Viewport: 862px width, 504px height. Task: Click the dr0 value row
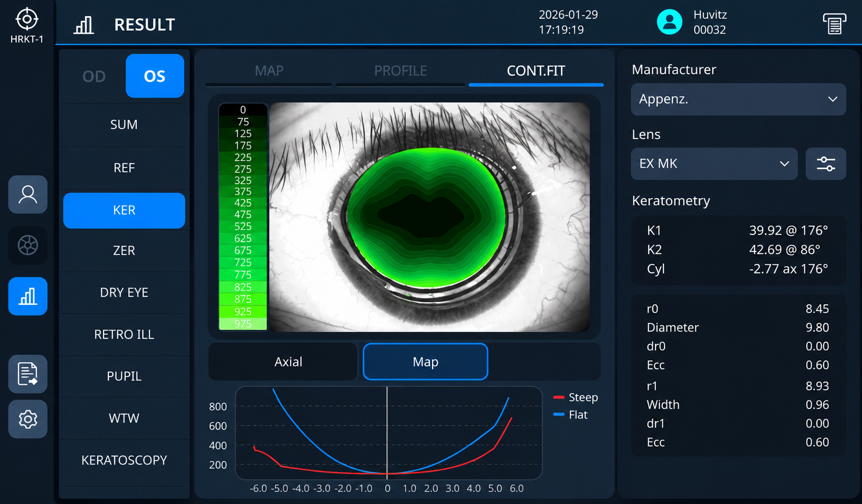pos(738,346)
